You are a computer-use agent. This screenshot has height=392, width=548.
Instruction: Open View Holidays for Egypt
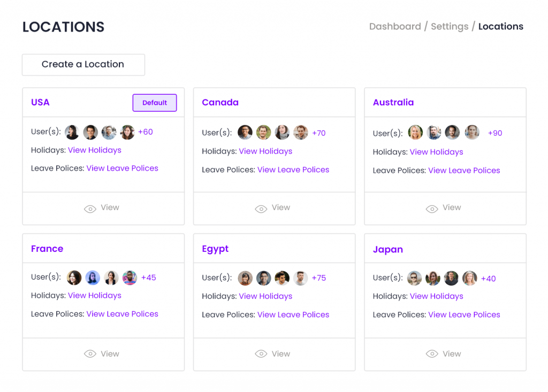(x=265, y=296)
